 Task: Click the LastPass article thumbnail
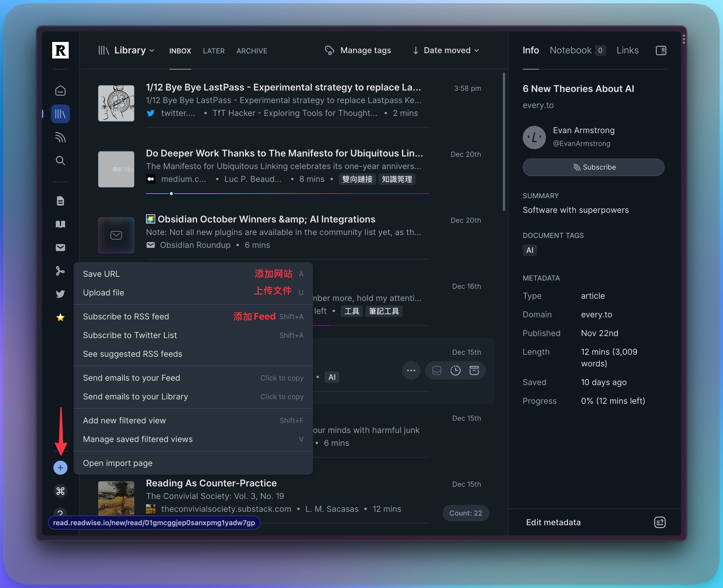coord(116,103)
